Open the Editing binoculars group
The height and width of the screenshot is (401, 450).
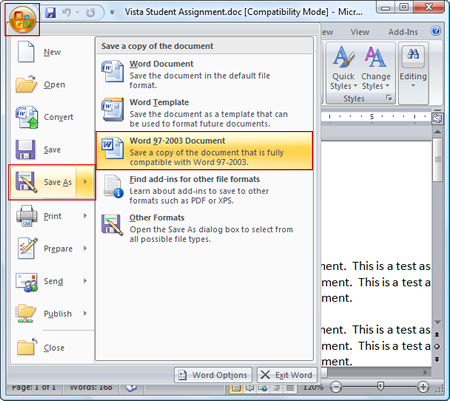[x=413, y=68]
